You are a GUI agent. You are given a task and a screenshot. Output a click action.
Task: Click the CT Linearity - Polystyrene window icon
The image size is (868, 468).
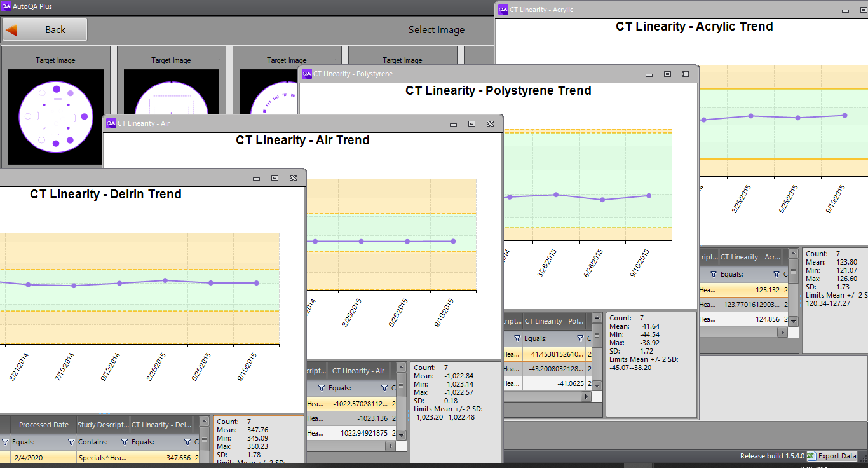(x=306, y=74)
